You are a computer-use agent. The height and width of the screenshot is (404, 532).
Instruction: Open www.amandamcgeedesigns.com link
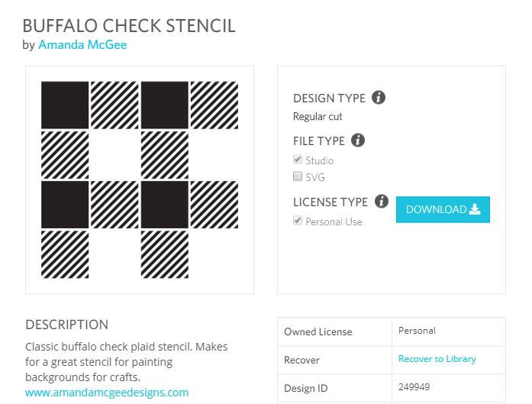pos(107,393)
